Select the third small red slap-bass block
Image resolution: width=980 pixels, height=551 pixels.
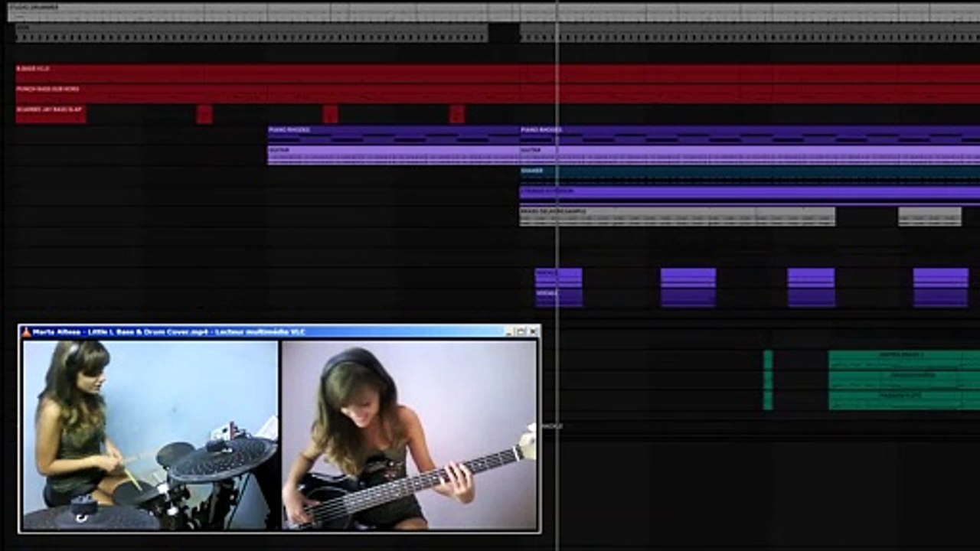coord(457,114)
